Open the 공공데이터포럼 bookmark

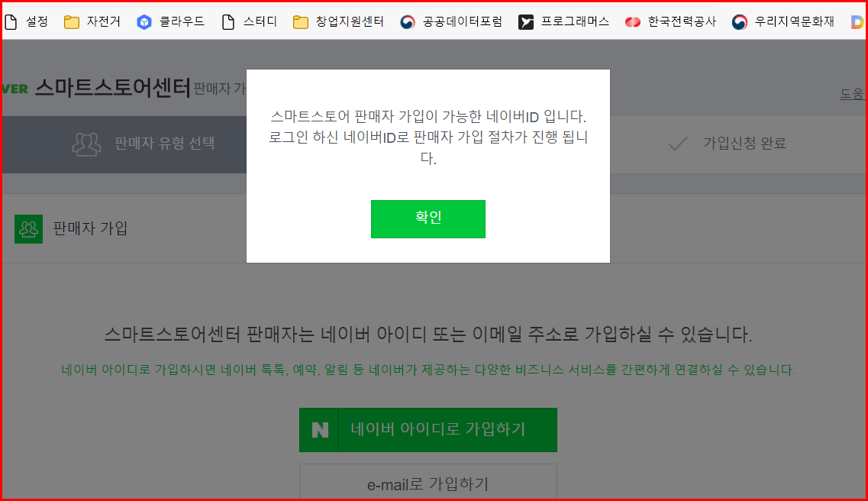pyautogui.click(x=451, y=21)
